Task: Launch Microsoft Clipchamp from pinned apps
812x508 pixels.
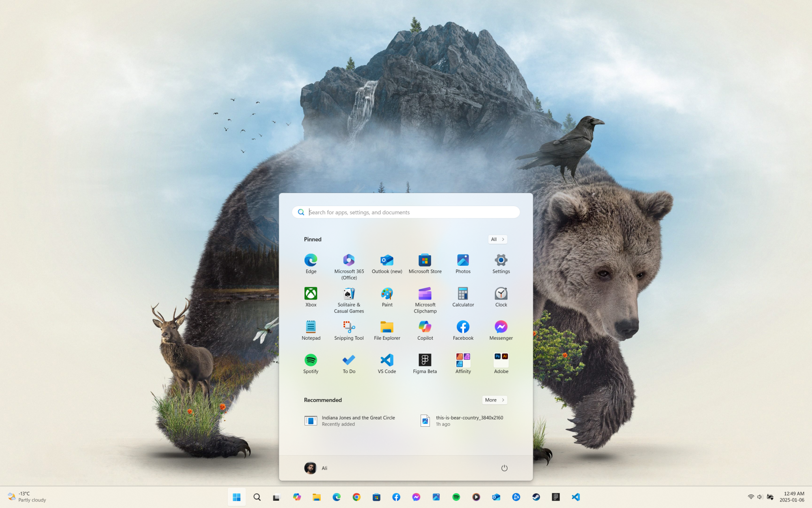Action: coord(425,297)
